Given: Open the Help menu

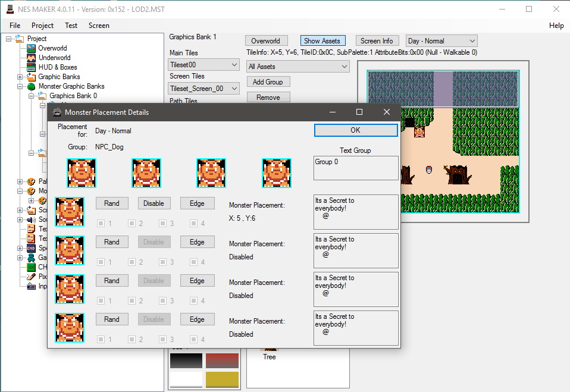Looking at the screenshot, I should coord(556,26).
